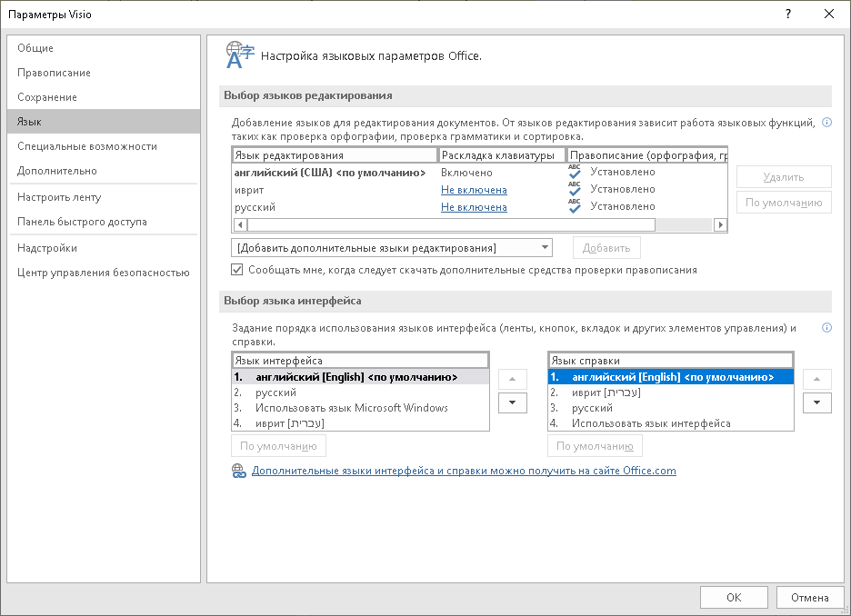Move interface language up with arrow button

click(x=513, y=379)
